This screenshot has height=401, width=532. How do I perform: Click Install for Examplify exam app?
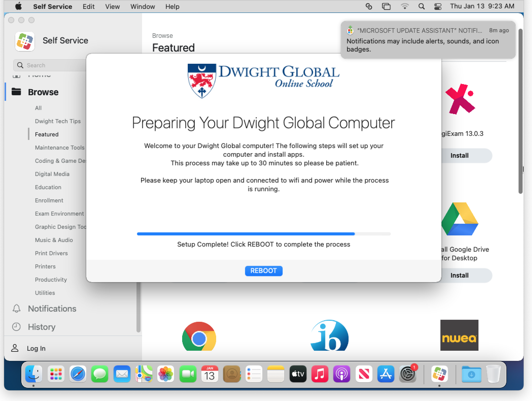pos(460,155)
